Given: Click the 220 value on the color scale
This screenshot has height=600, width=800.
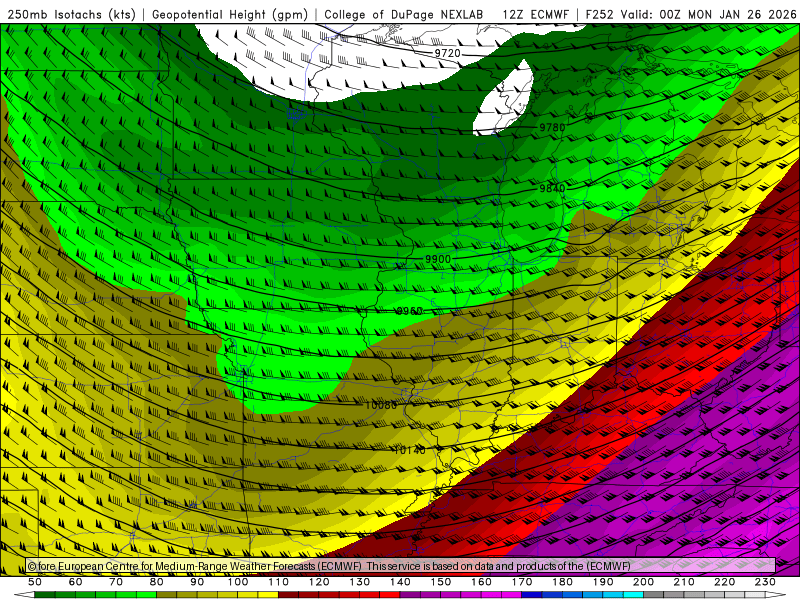Looking at the screenshot, I should (725, 582).
